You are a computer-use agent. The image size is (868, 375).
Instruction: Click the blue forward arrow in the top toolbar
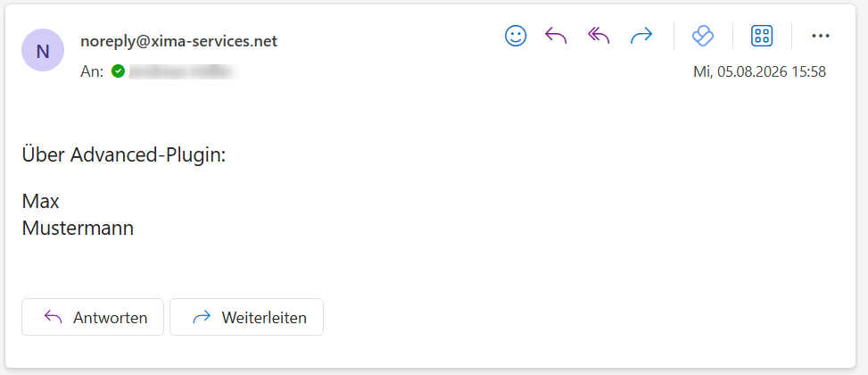641,36
